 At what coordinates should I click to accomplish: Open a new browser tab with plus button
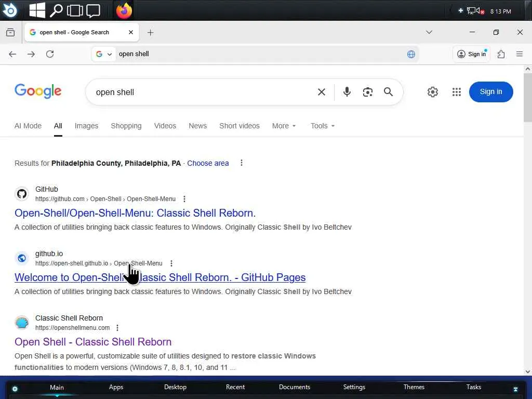151,33
